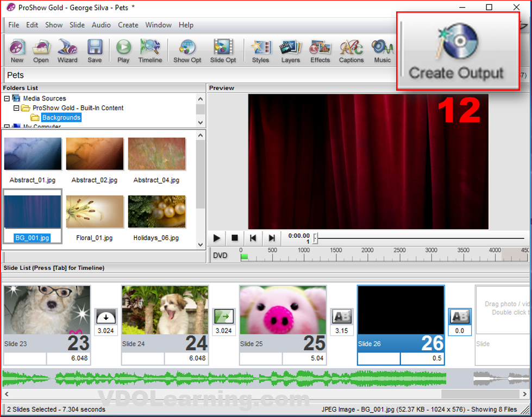Open the Help menu
The image size is (532, 417).
point(186,25)
